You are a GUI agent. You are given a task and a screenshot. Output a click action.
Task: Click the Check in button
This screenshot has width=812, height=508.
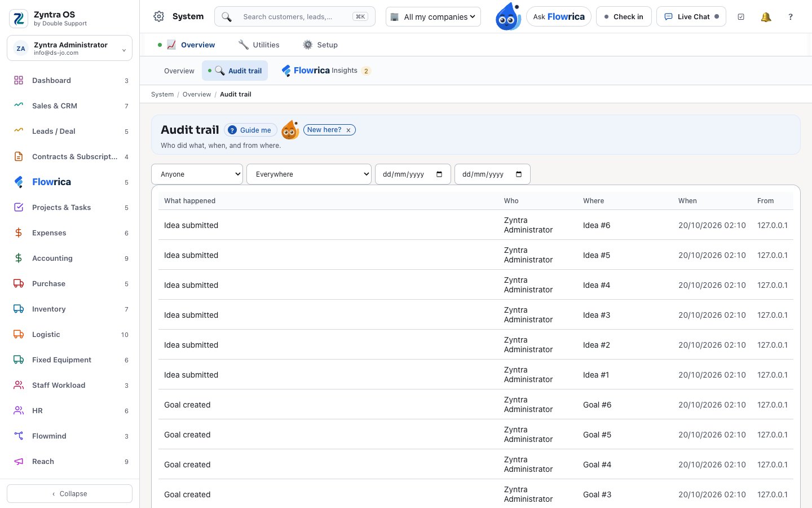pos(624,17)
